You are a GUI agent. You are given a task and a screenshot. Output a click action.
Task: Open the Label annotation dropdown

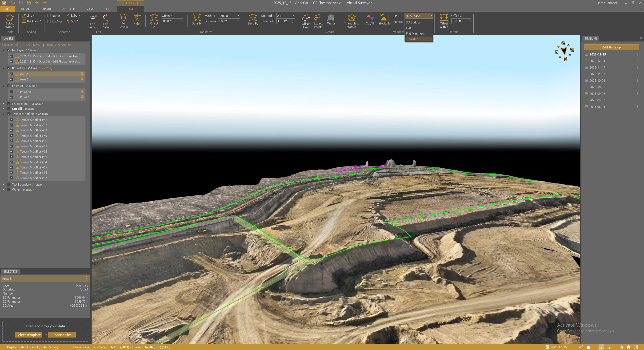click(x=73, y=15)
